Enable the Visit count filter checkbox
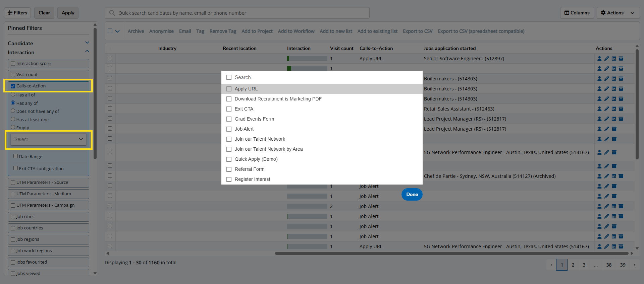Screen dimensions: 644x284 tap(13, 75)
